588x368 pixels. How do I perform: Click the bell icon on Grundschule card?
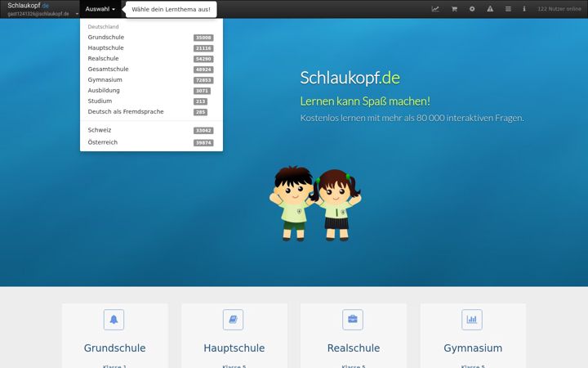point(114,320)
